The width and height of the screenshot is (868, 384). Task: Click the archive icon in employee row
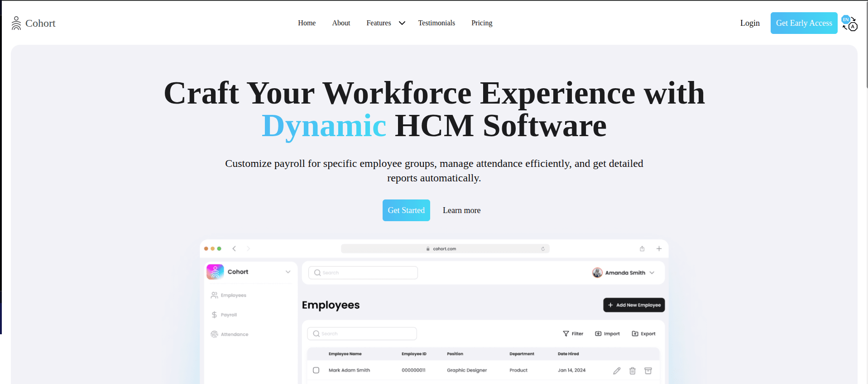click(648, 370)
